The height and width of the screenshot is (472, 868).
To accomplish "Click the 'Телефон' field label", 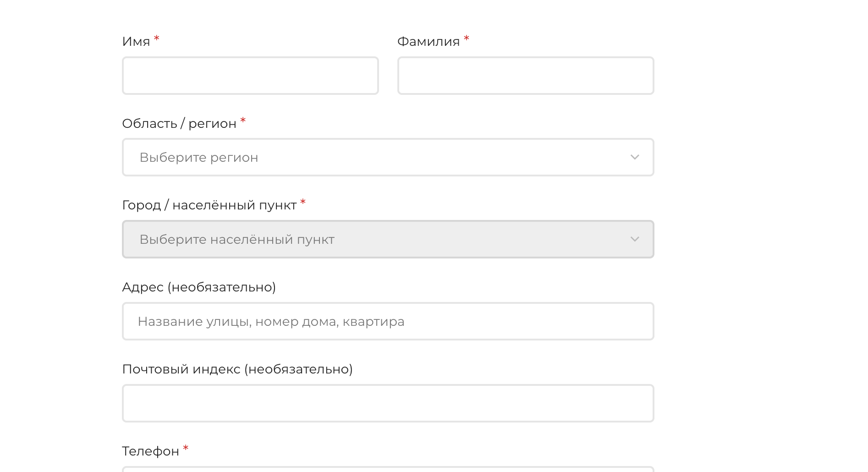I will pos(150,451).
